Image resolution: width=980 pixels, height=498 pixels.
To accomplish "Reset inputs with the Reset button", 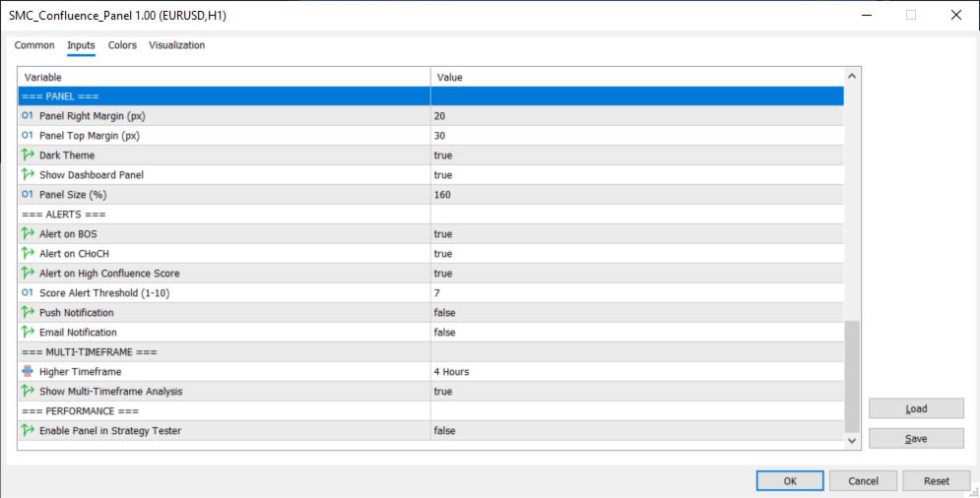I will [x=937, y=480].
